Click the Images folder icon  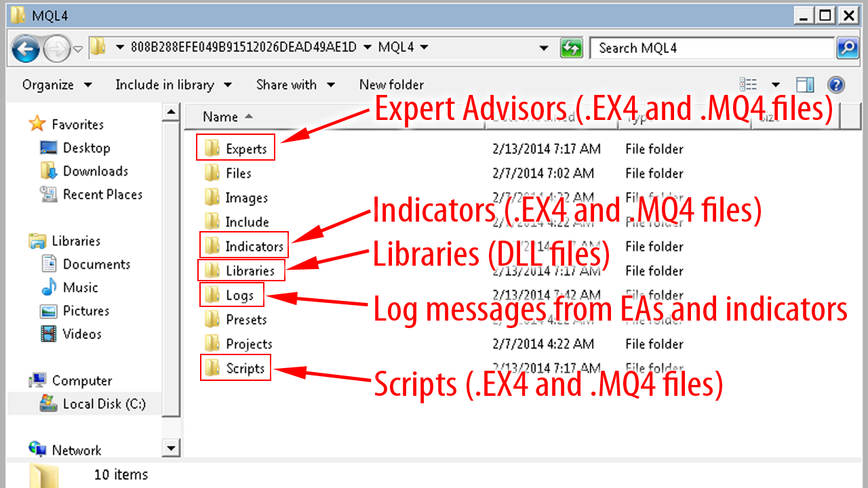point(212,197)
